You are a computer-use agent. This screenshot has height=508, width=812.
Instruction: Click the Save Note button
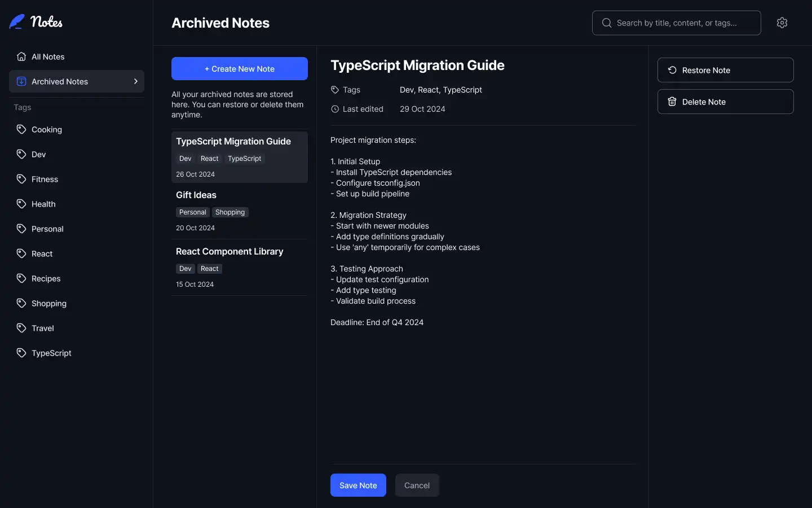coord(358,485)
